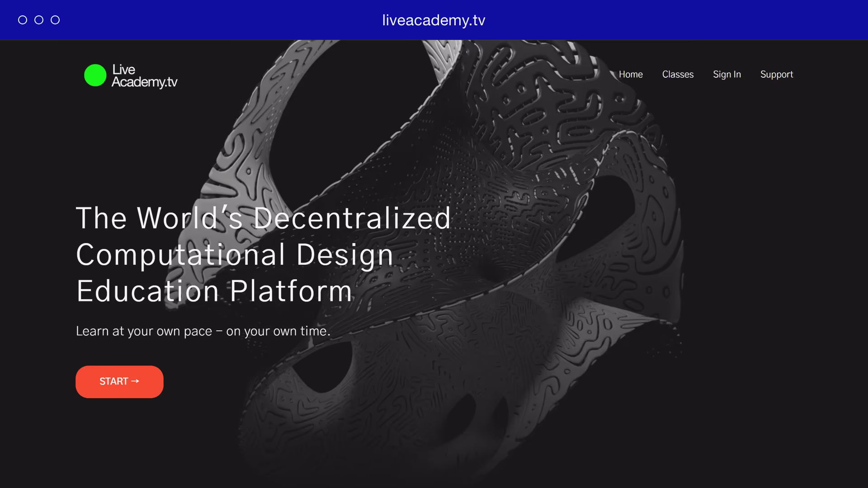Click the green circle logo icon
868x488 pixels.
(95, 75)
